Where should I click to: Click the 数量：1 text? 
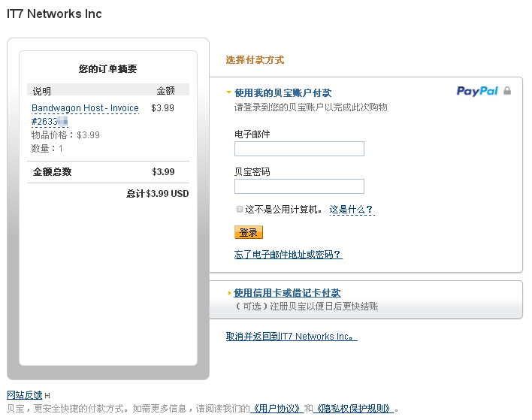pos(47,149)
